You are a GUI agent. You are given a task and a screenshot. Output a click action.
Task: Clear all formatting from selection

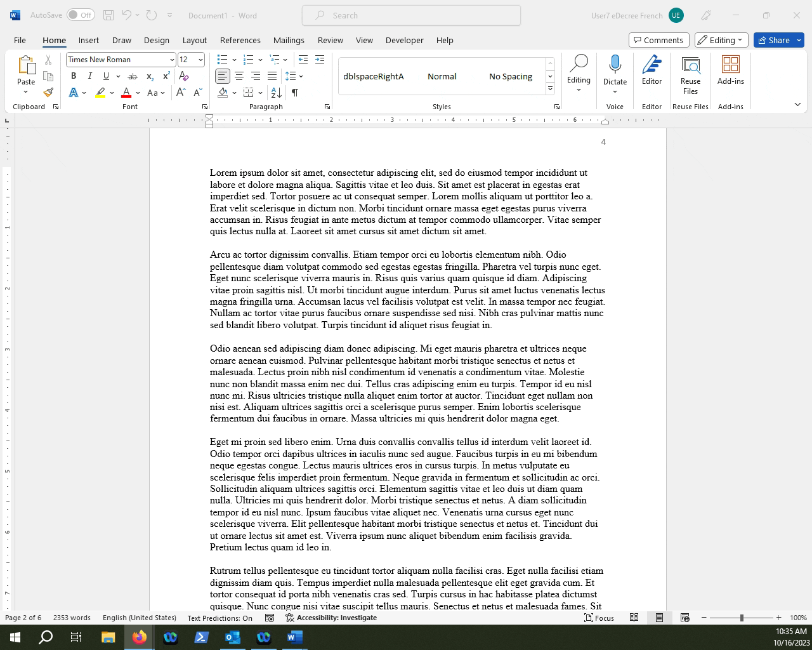pyautogui.click(x=184, y=76)
